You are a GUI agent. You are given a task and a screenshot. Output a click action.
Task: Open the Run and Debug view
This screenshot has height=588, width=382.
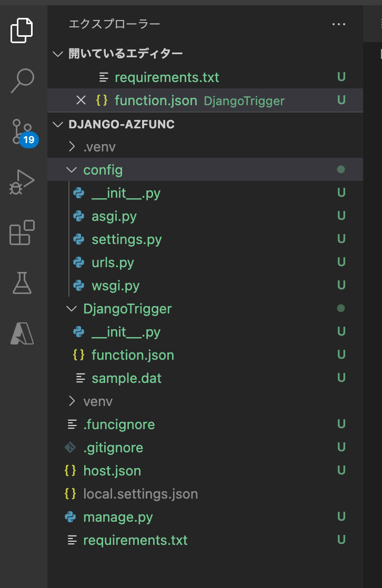[x=22, y=182]
